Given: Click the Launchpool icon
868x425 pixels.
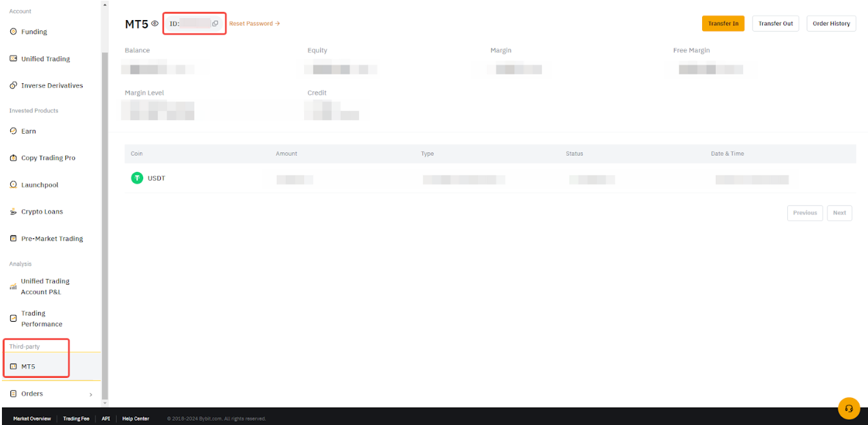Looking at the screenshot, I should point(14,185).
